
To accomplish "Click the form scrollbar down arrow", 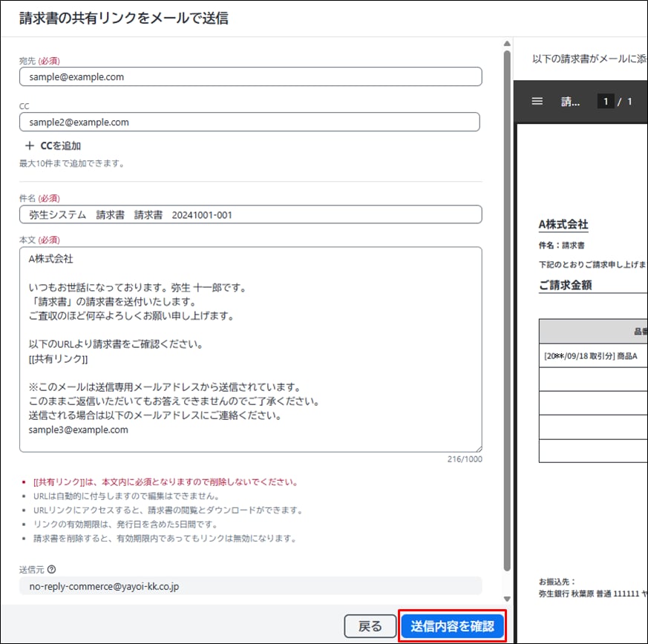I will [x=507, y=598].
